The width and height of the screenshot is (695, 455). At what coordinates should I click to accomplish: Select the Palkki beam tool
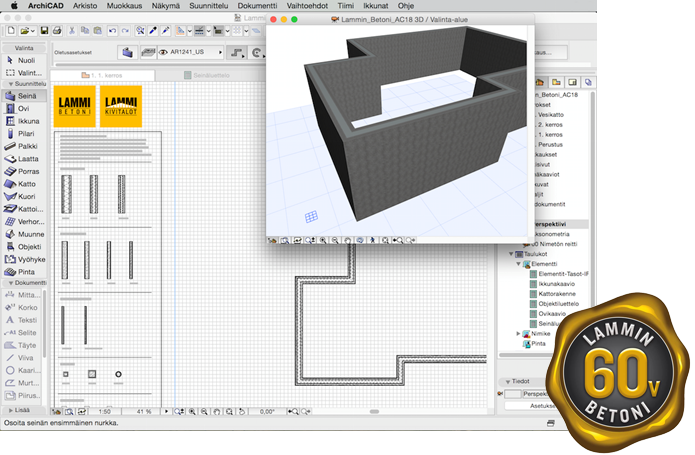point(24,146)
